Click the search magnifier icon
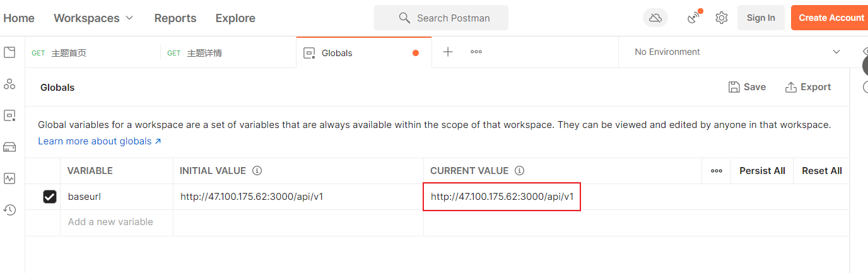 coord(405,18)
